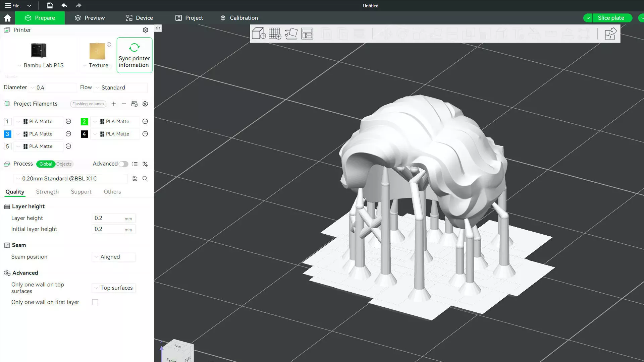Expand the 0.20mm Standard preset dropdown
Viewport: 644px width, 362px height.
point(71,179)
